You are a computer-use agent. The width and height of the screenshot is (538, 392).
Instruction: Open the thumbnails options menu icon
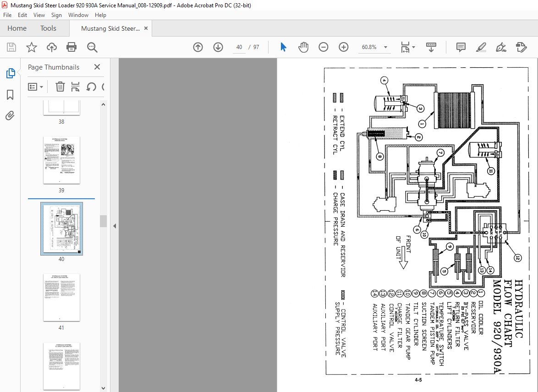click(35, 87)
